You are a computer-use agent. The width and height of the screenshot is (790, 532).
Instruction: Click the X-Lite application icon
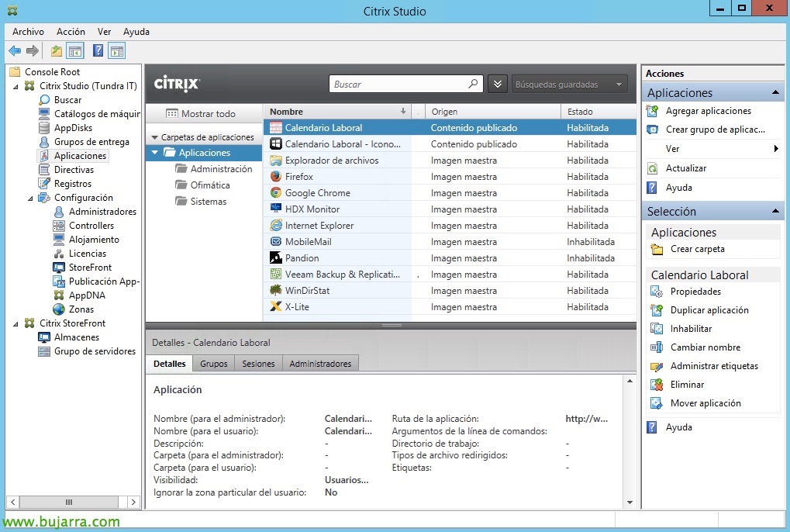(276, 307)
